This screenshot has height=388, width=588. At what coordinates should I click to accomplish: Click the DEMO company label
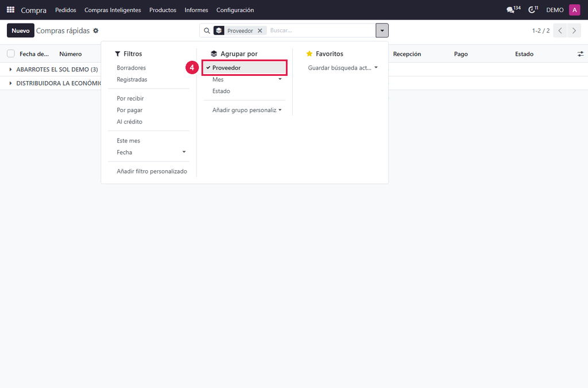coord(555,10)
